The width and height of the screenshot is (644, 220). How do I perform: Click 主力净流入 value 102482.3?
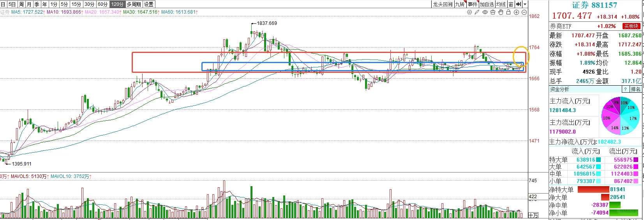(609, 142)
